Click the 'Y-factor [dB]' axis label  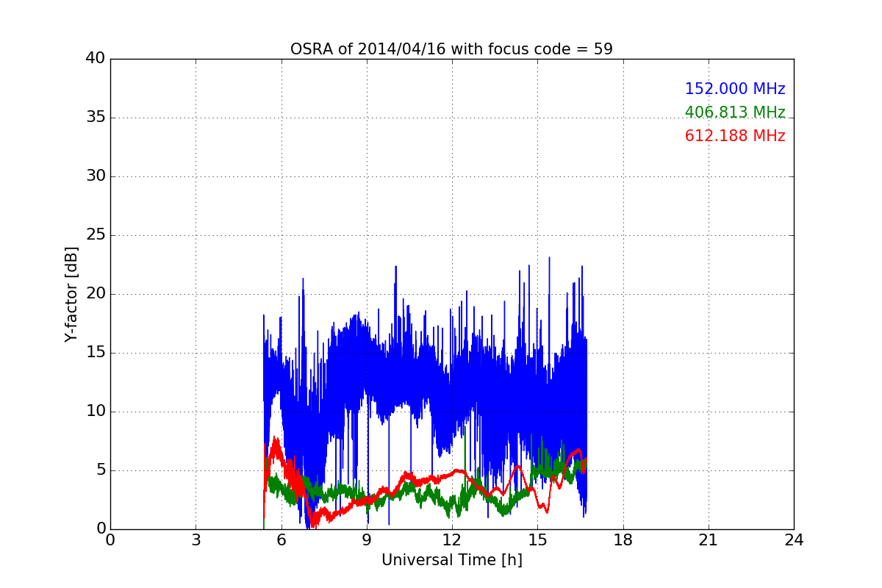(x=71, y=294)
